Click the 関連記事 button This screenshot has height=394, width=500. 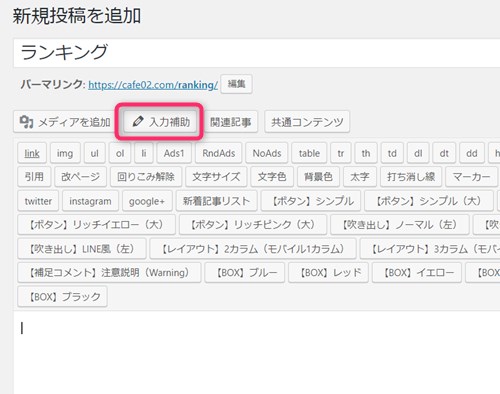pyautogui.click(x=231, y=122)
